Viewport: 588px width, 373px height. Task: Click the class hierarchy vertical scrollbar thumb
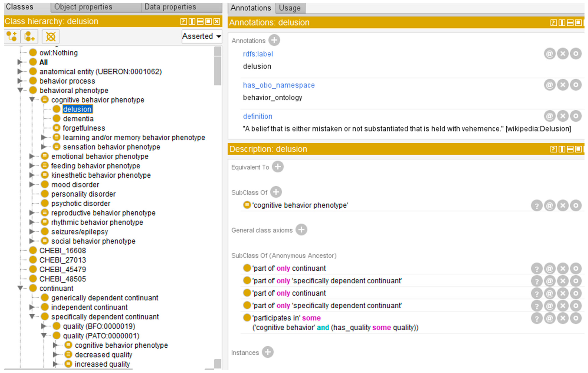point(217,71)
